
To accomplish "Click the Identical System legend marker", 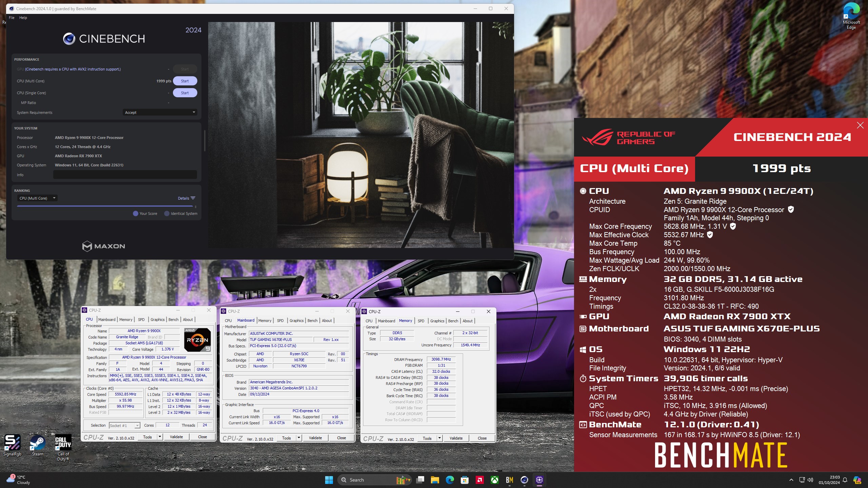I will (x=167, y=213).
